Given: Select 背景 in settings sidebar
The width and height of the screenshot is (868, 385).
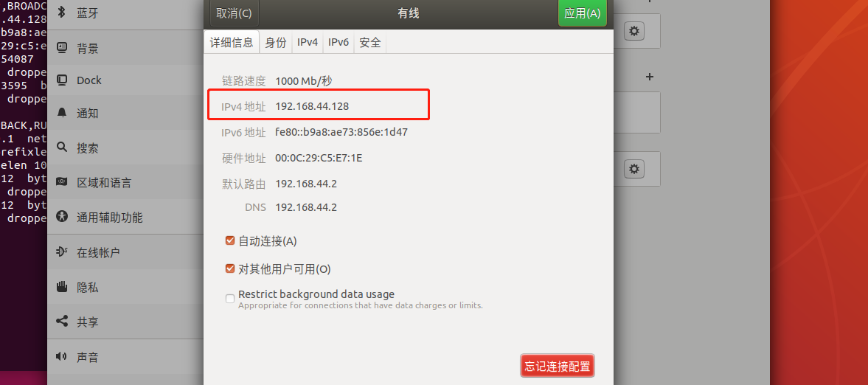Looking at the screenshot, I should coord(125,49).
